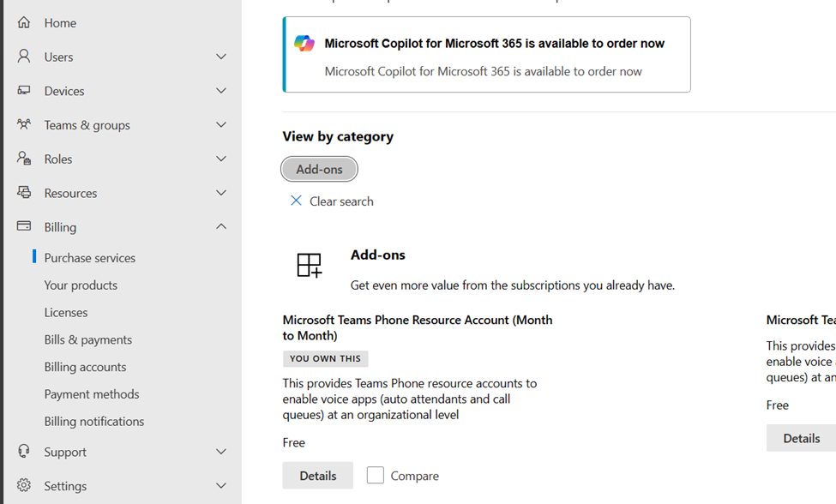Click the Billing credit card icon
The height and width of the screenshot is (504, 836).
pos(23,226)
